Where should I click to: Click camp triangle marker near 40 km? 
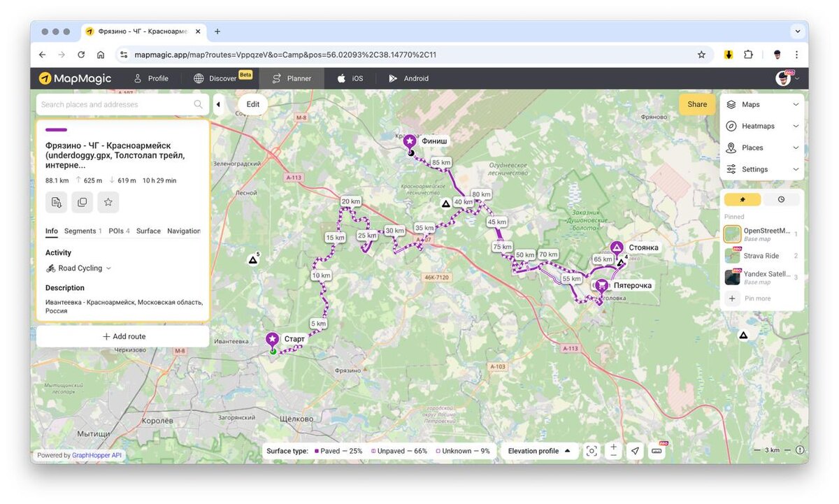445,204
